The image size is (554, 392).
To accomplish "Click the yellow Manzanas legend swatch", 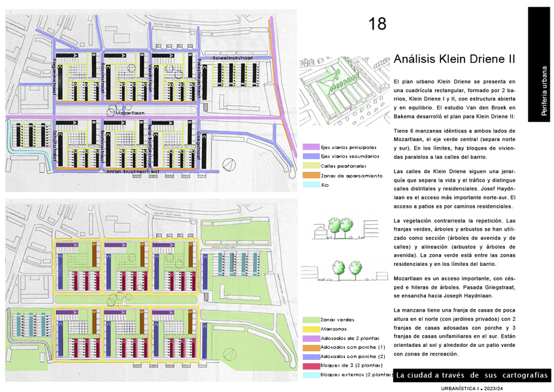I will pos(311,329).
